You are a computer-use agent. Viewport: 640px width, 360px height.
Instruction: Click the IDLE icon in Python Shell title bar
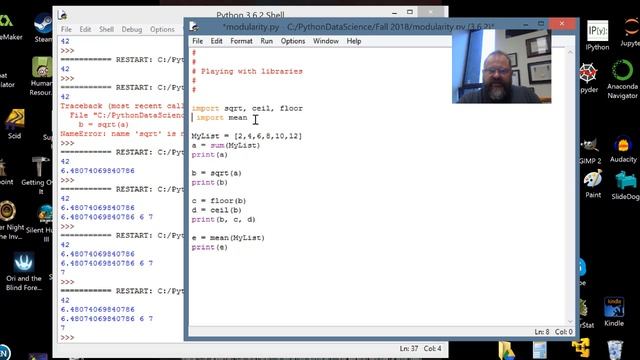(x=62, y=16)
